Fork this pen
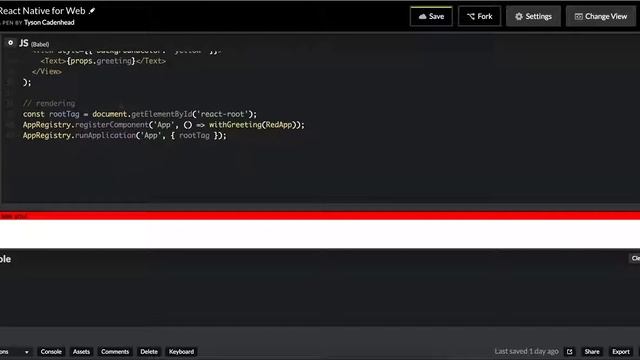This screenshot has height=360, width=640. click(x=479, y=16)
